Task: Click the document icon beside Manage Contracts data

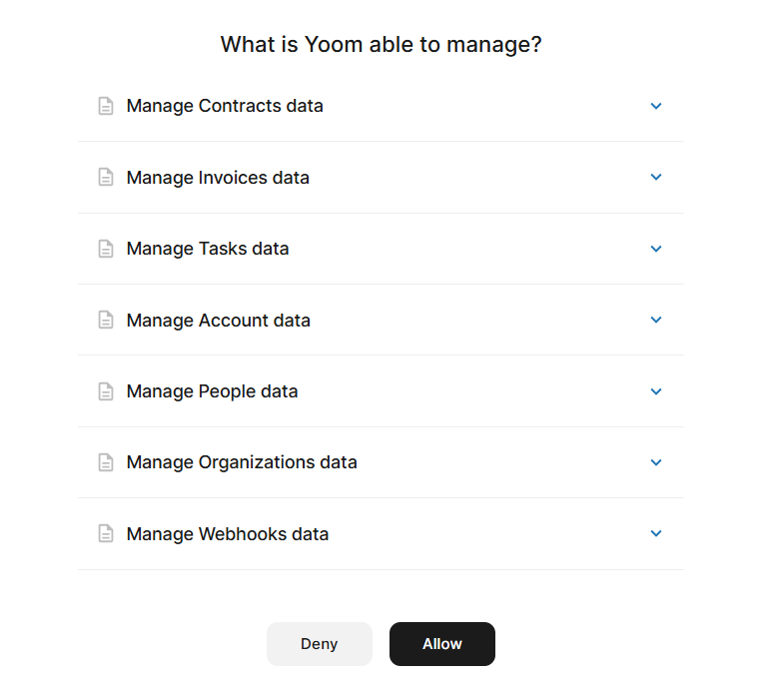Action: (106, 106)
